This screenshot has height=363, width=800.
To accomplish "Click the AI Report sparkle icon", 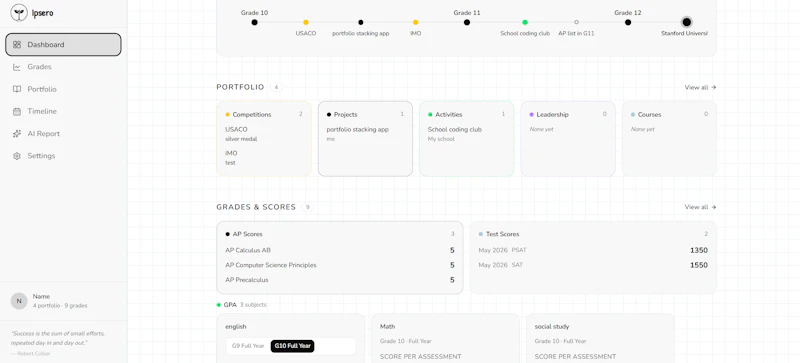I will pos(17,134).
